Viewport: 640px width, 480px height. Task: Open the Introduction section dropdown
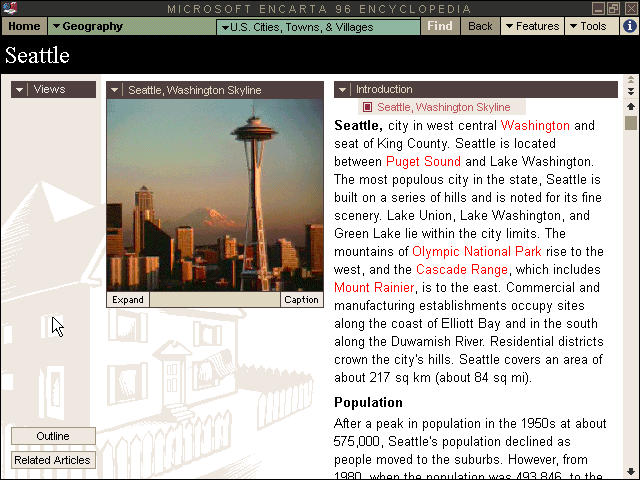click(342, 90)
